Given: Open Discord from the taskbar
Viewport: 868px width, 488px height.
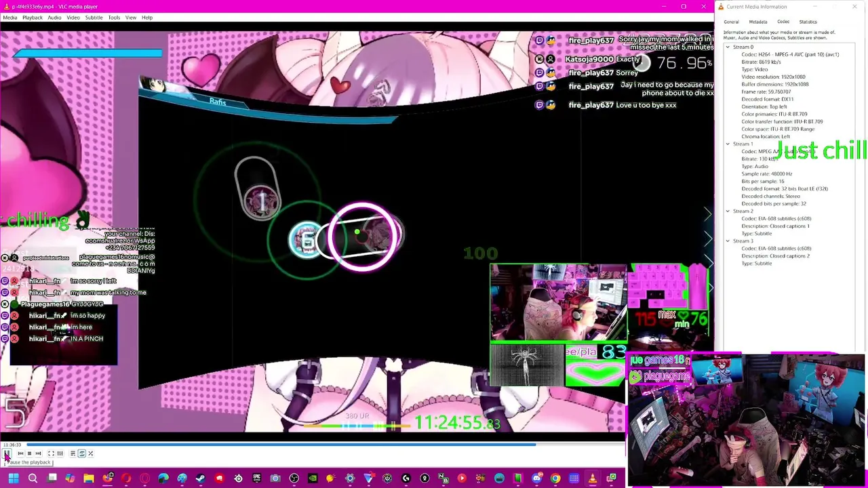Looking at the screenshot, I should coord(536,479).
